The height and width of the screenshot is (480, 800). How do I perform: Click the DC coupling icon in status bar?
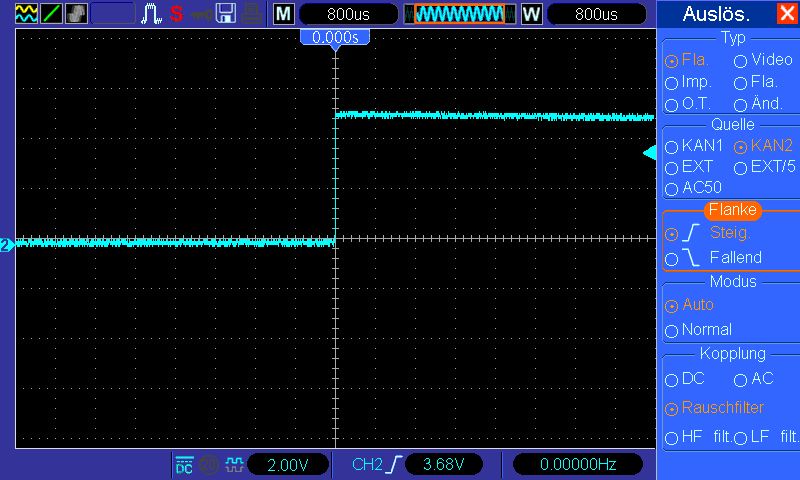click(x=185, y=465)
